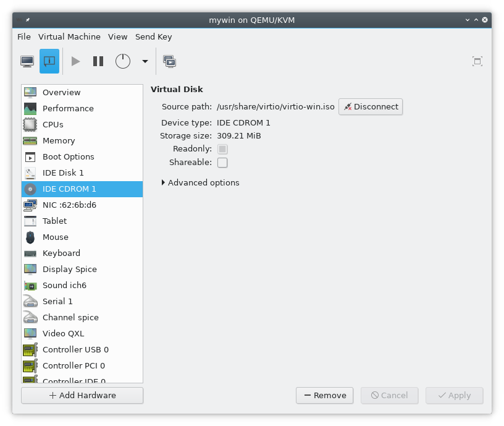Image resolution: width=504 pixels, height=426 pixels.
Task: Open the Virtual Machine menu
Action: tap(69, 37)
